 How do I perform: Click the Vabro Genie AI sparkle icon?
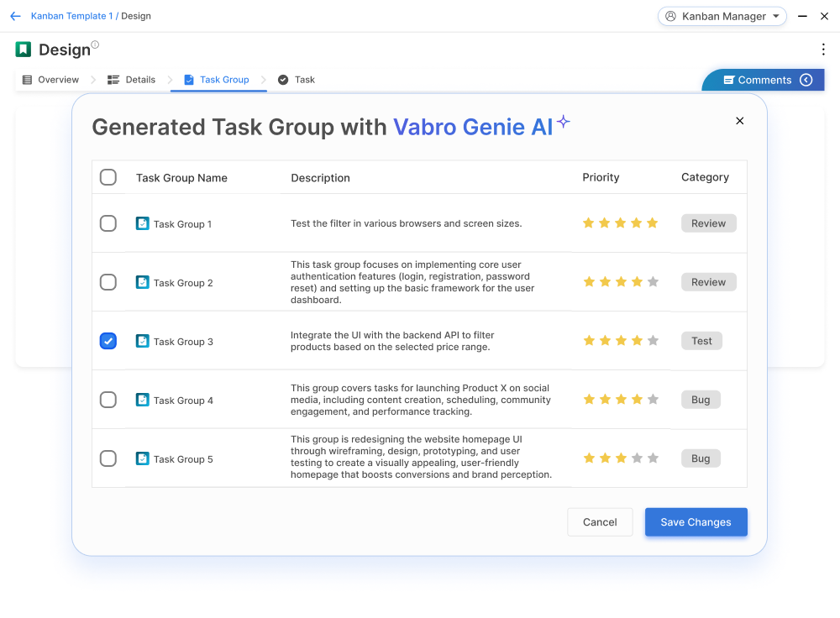[563, 122]
